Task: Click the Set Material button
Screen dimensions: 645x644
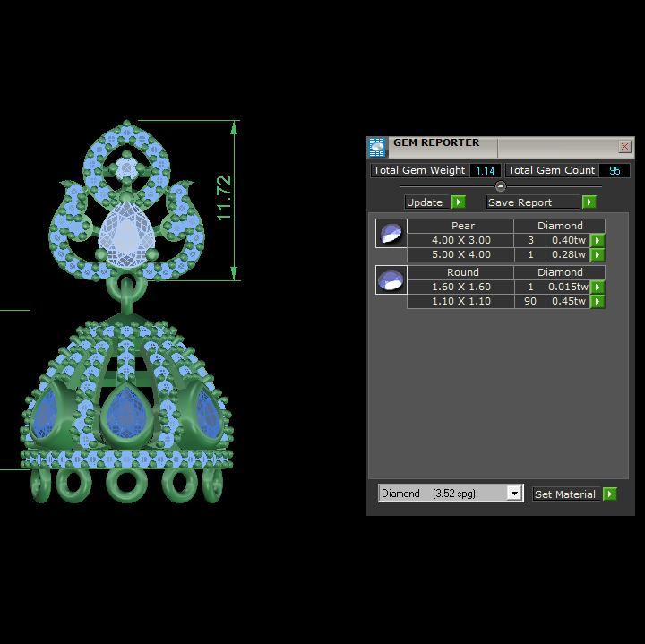Action: click(x=566, y=494)
